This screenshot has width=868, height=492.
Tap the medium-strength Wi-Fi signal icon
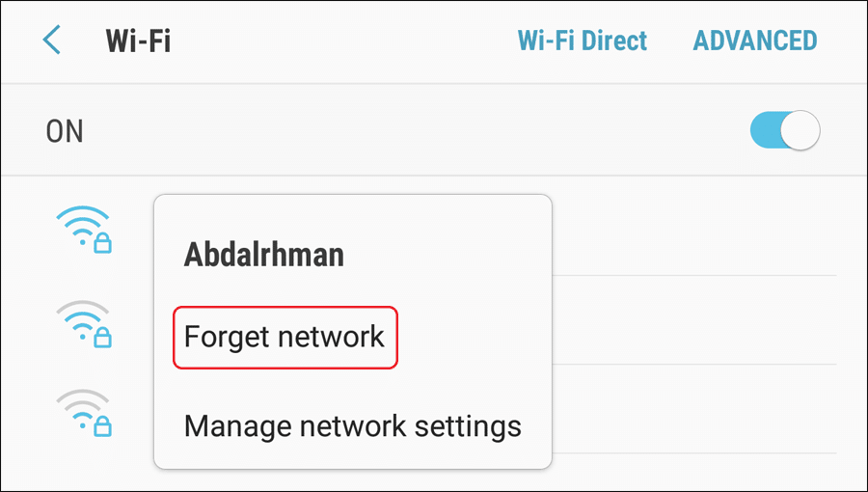click(x=84, y=324)
